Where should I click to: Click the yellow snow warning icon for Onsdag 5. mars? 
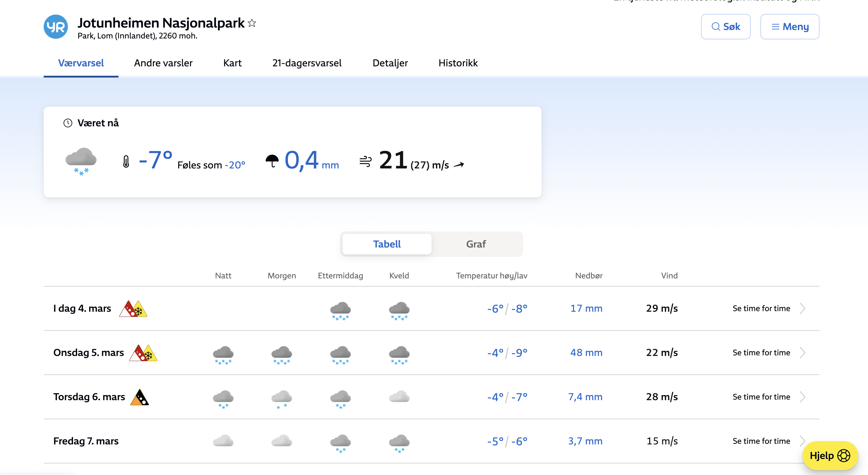150,354
